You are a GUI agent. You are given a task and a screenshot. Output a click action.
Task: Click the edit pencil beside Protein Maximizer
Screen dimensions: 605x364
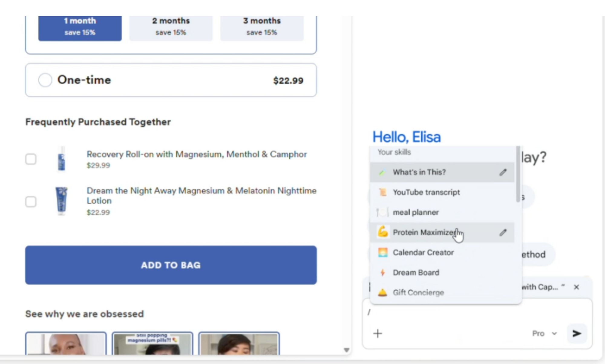coord(503,232)
